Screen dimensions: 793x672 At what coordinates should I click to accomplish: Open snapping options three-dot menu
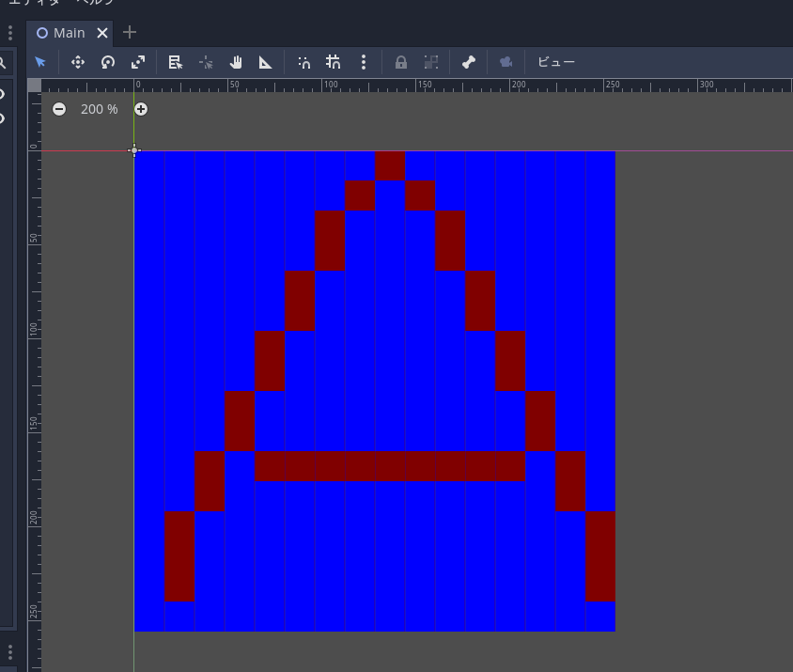pos(364,62)
